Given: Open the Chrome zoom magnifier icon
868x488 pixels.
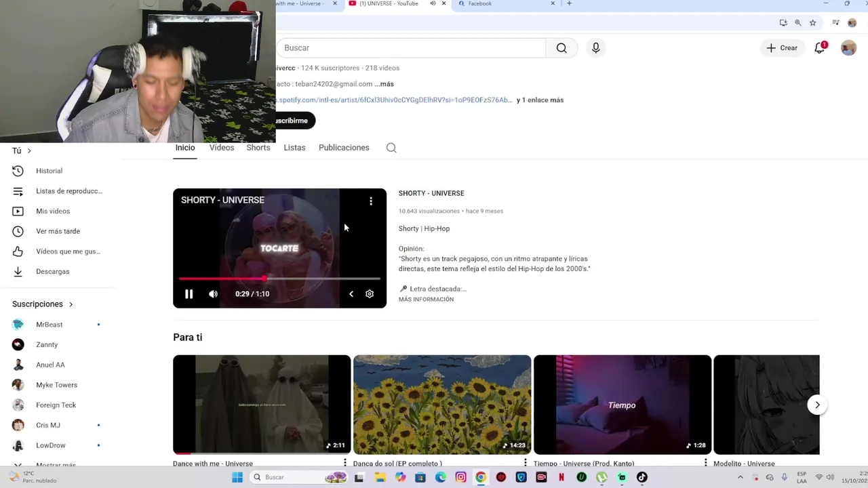Looking at the screenshot, I should point(797,22).
